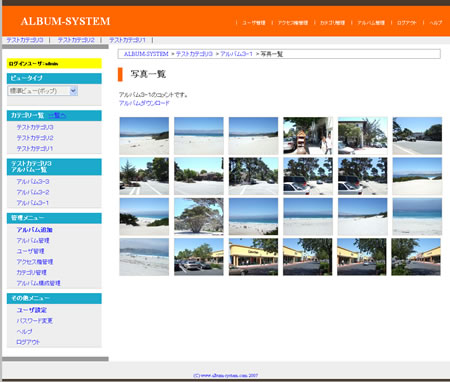The image size is (450, 382).
Task: Click アクセス権管理 in the sidebar 管理メニュー
Action: (x=35, y=262)
